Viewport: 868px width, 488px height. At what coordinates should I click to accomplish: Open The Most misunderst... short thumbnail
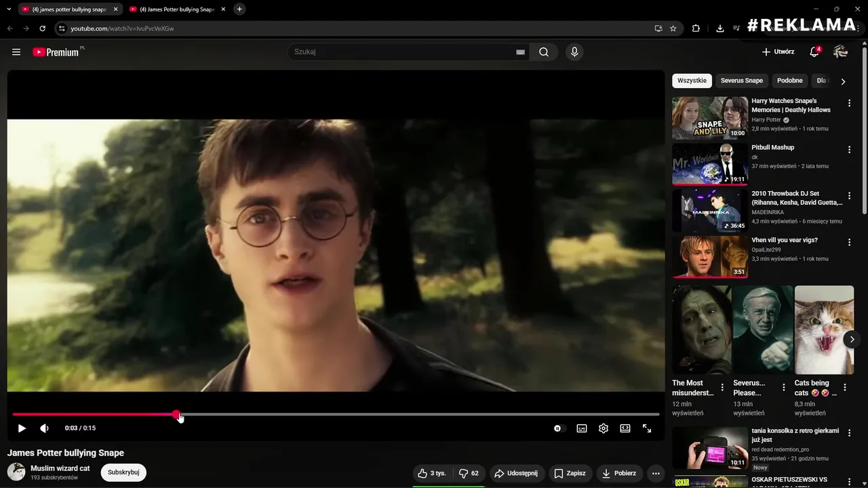click(701, 329)
